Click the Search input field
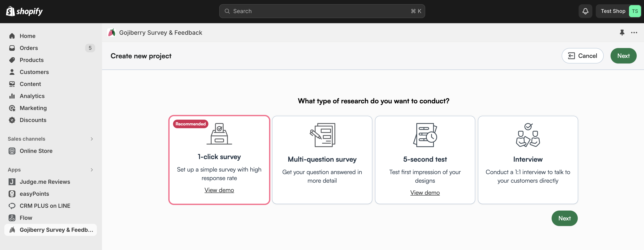Screen dimensions: 644x250 (x=322, y=11)
